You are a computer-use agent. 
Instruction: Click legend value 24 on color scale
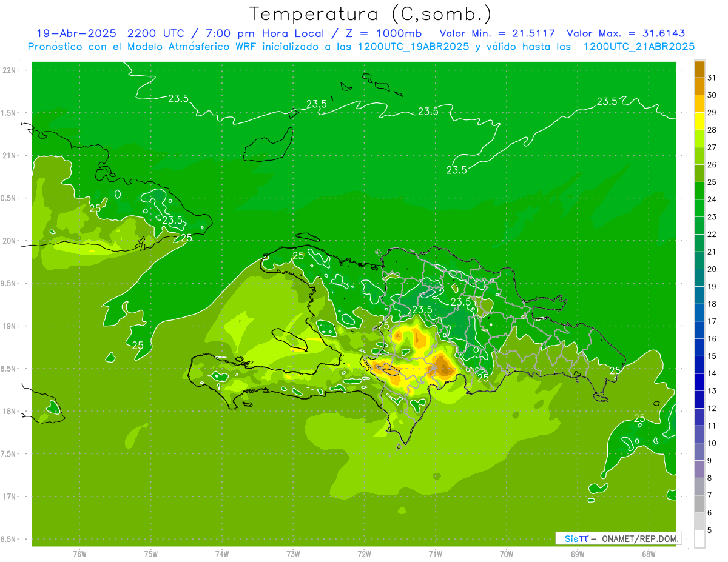(x=712, y=199)
